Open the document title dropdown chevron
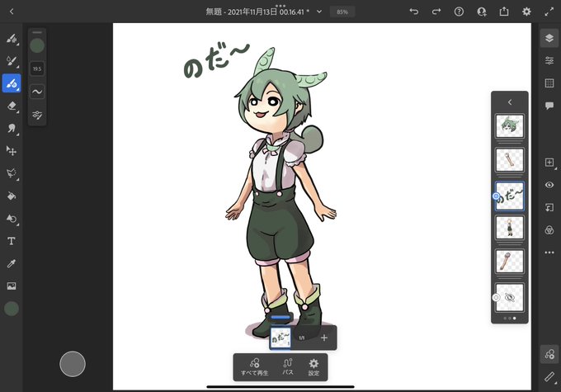Viewport: 561px width, 392px height. (x=319, y=12)
